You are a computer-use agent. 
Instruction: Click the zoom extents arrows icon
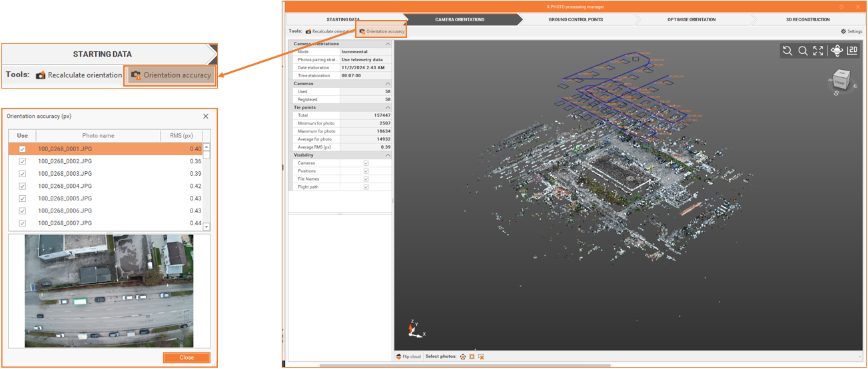[818, 51]
